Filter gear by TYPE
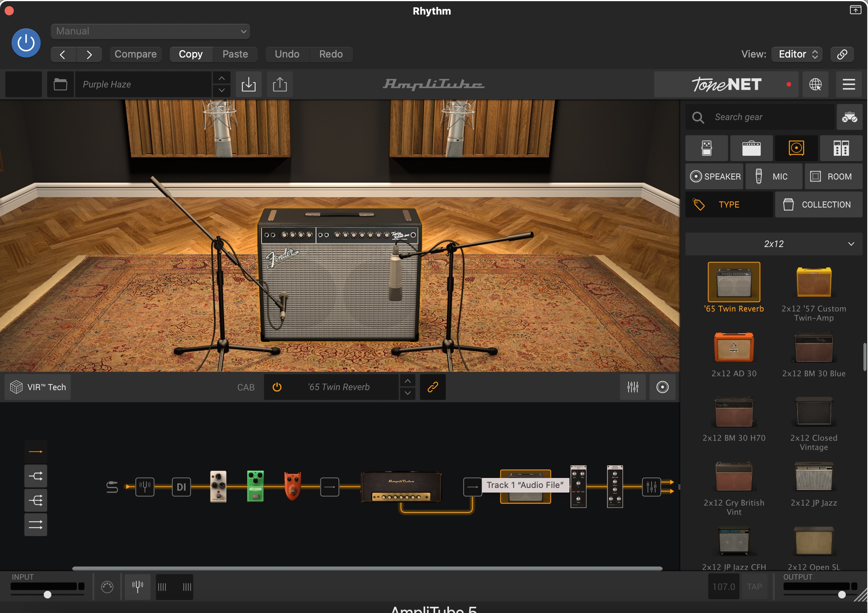This screenshot has width=868, height=613. [x=729, y=204]
